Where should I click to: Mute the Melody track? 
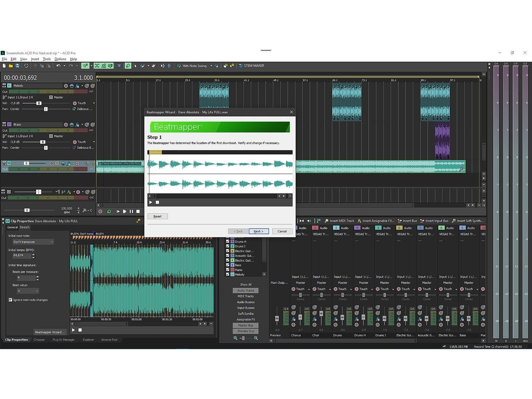tap(87, 86)
